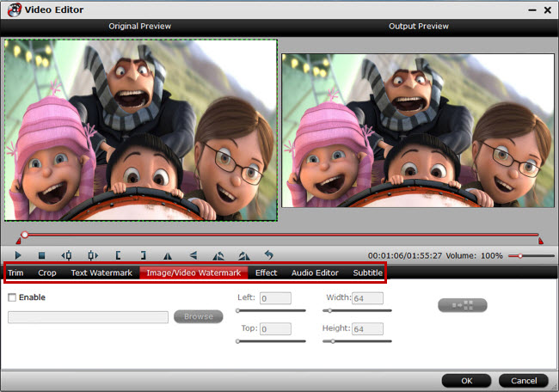Adjust the Left position slider
559x392 pixels.
coord(271,310)
